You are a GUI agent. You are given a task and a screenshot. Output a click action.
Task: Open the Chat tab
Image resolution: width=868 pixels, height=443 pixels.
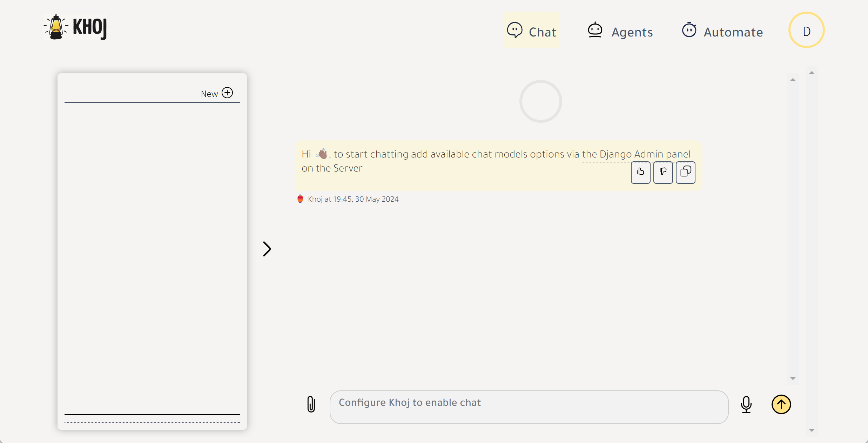[531, 31]
